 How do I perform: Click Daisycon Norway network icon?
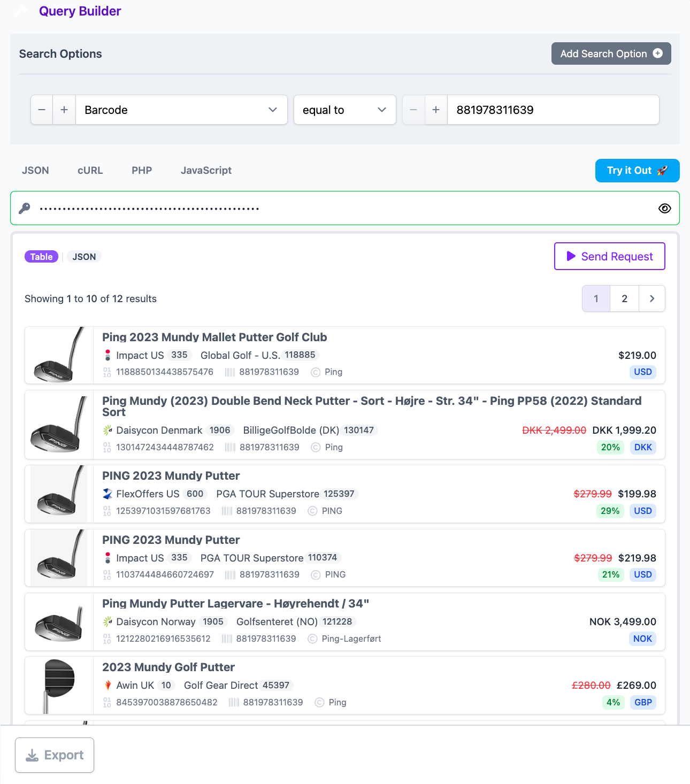[x=108, y=621]
